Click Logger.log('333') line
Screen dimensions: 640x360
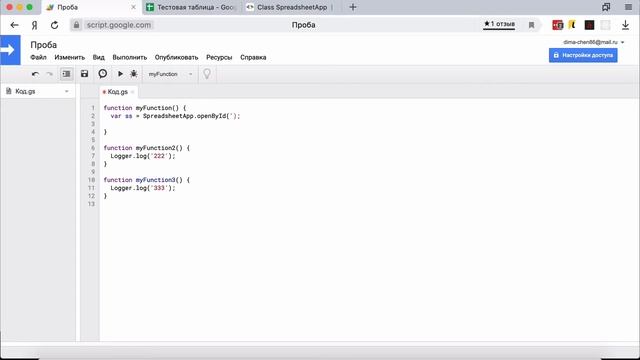143,188
